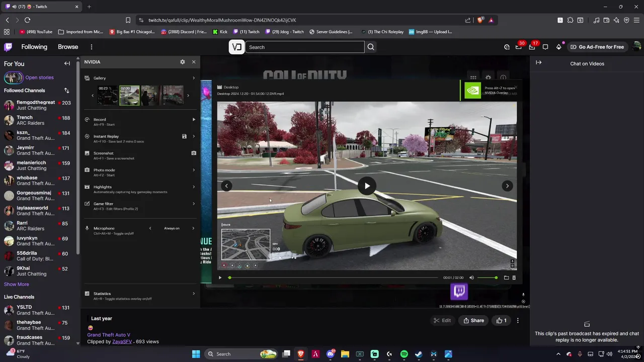Image resolution: width=644 pixels, height=362 pixels.
Task: Open Brave Shields icon in address bar
Action: pos(480,20)
